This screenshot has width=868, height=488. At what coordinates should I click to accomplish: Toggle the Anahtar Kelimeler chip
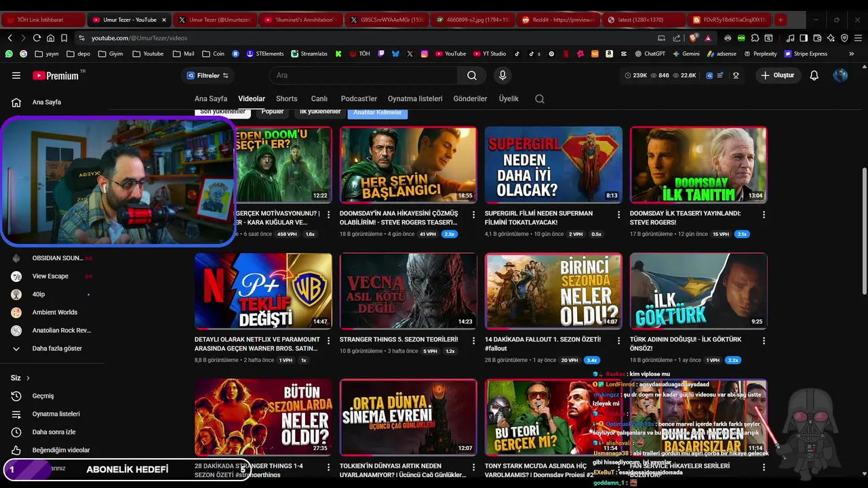378,113
